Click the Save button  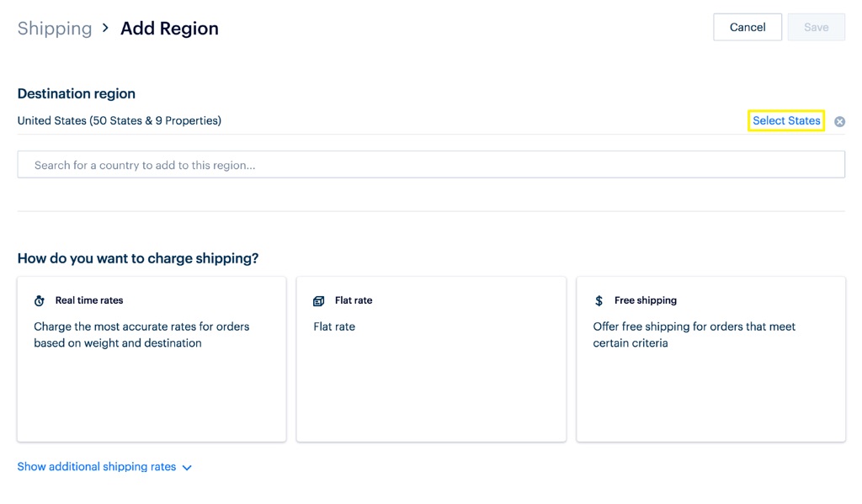coord(816,27)
